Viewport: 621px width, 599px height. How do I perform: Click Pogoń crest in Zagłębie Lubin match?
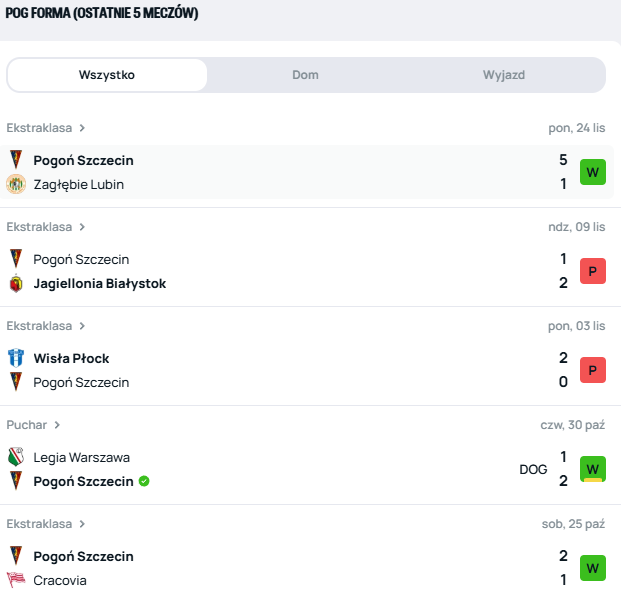point(16,160)
